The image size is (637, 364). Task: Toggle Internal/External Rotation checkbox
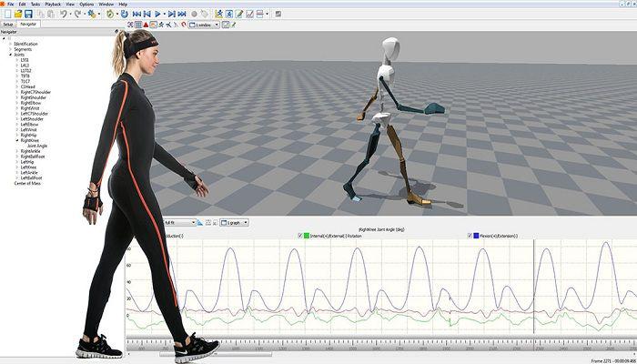300,236
